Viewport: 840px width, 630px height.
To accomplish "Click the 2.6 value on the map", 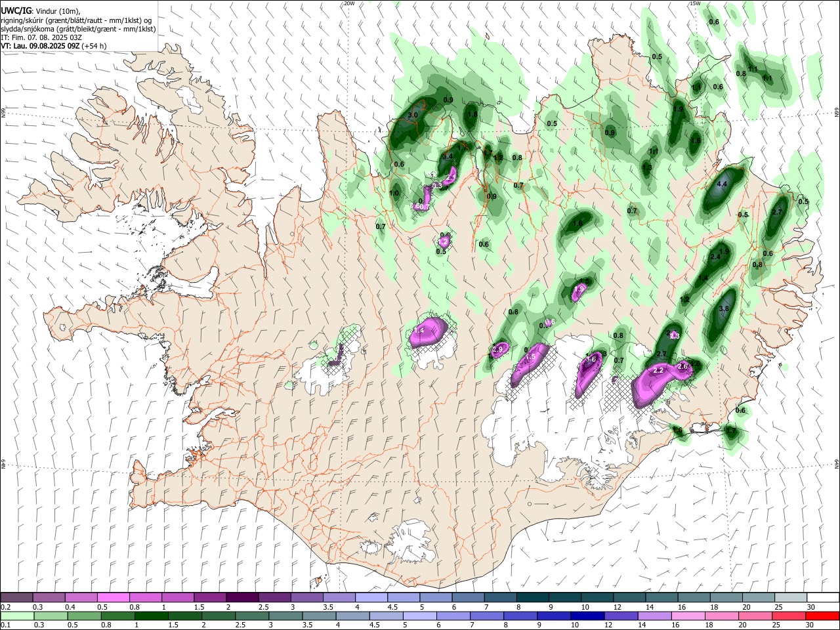I will click(x=682, y=366).
